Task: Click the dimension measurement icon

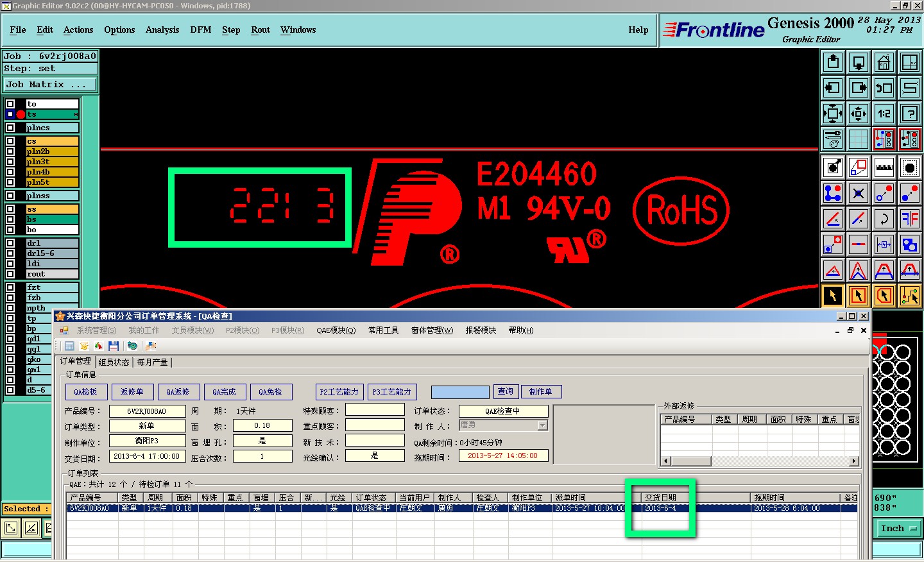Action: [x=884, y=244]
